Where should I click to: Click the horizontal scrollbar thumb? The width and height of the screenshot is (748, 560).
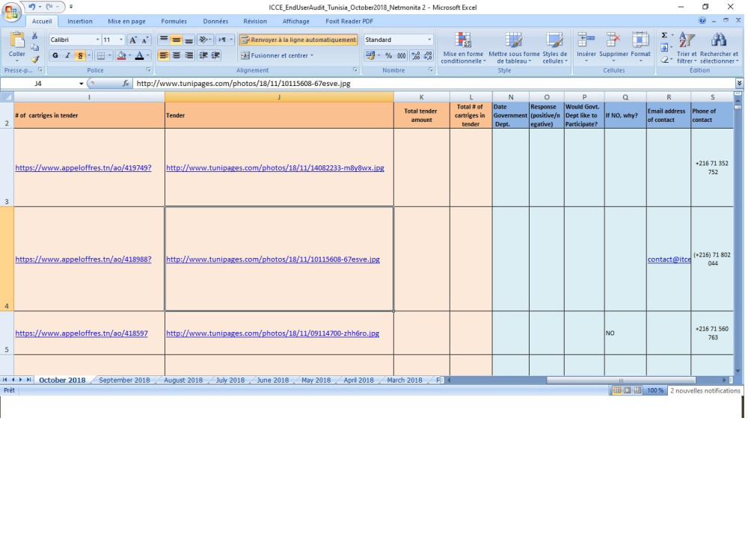tap(621, 380)
